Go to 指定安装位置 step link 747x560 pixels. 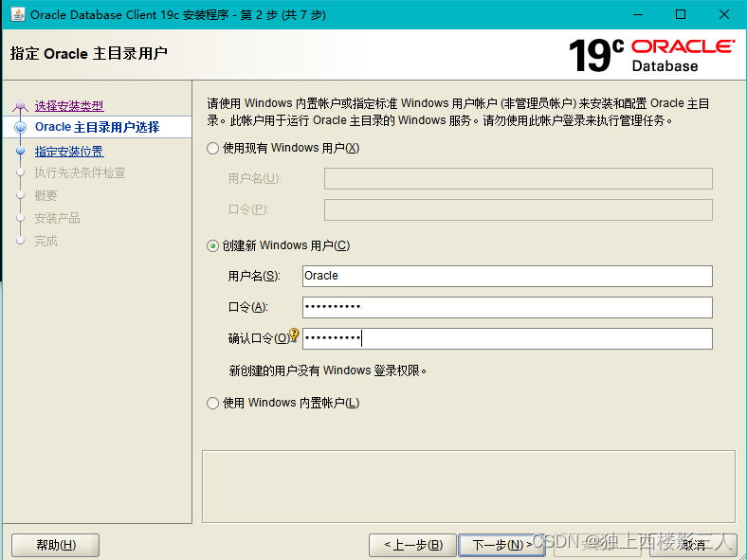point(69,152)
